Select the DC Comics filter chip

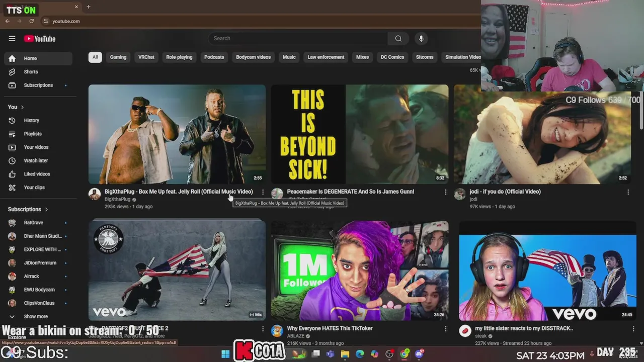pos(392,57)
